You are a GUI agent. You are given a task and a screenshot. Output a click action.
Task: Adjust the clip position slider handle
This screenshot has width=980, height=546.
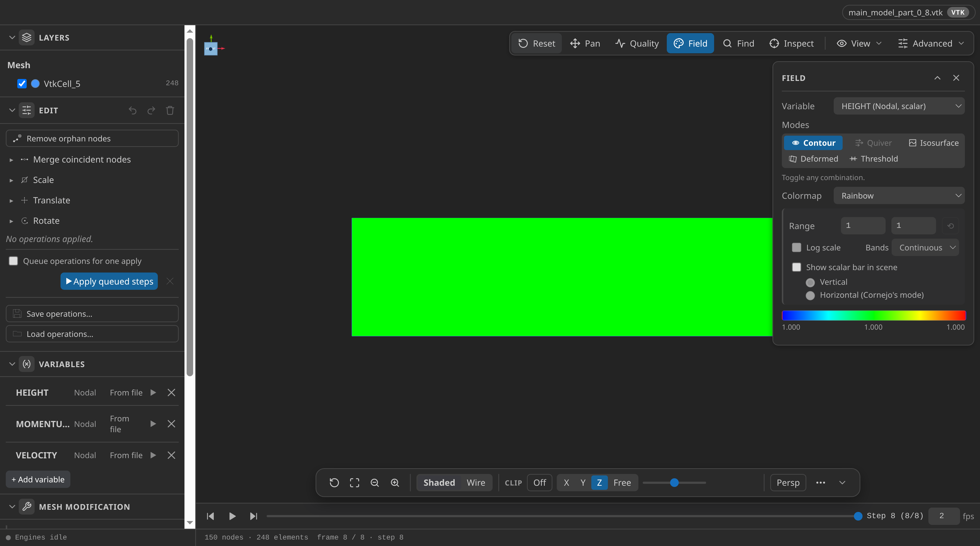tap(674, 483)
